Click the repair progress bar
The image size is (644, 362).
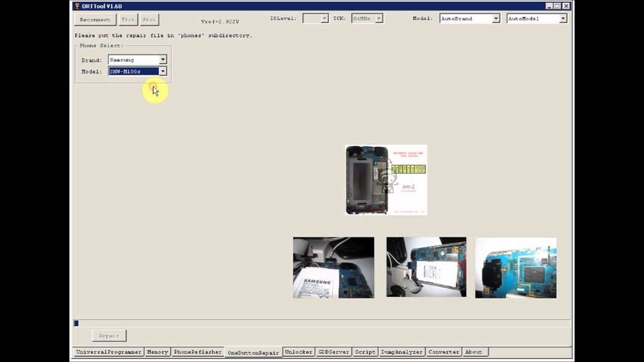322,323
